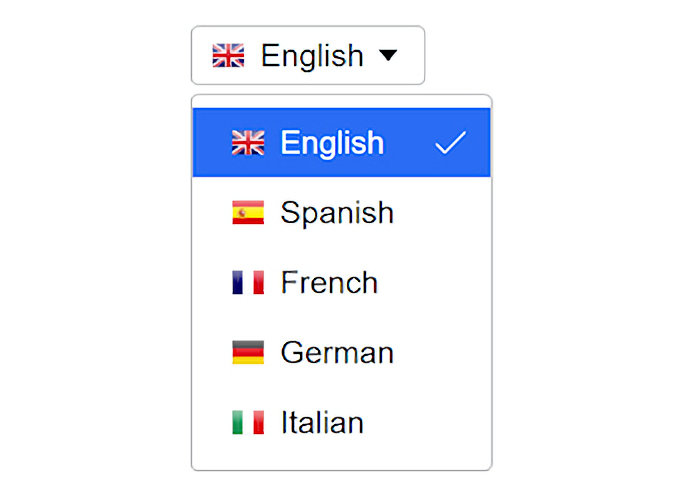Select the highlighted English menu option
This screenshot has height=500, width=700.
(x=342, y=142)
